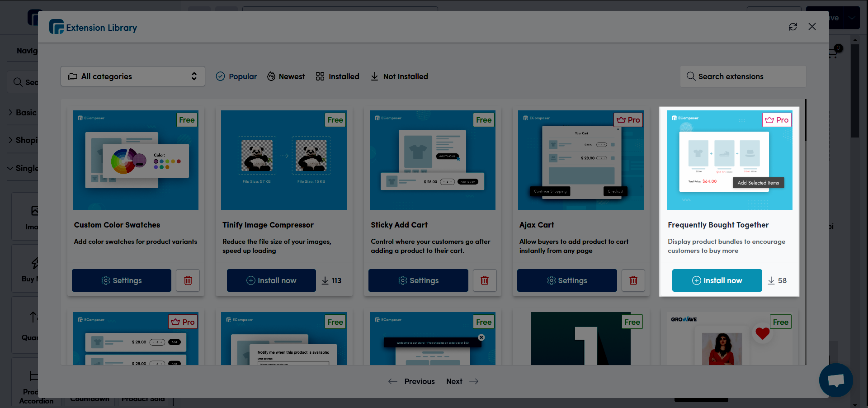The width and height of the screenshot is (868, 408).
Task: Click the Installed grid icon
Action: point(320,76)
